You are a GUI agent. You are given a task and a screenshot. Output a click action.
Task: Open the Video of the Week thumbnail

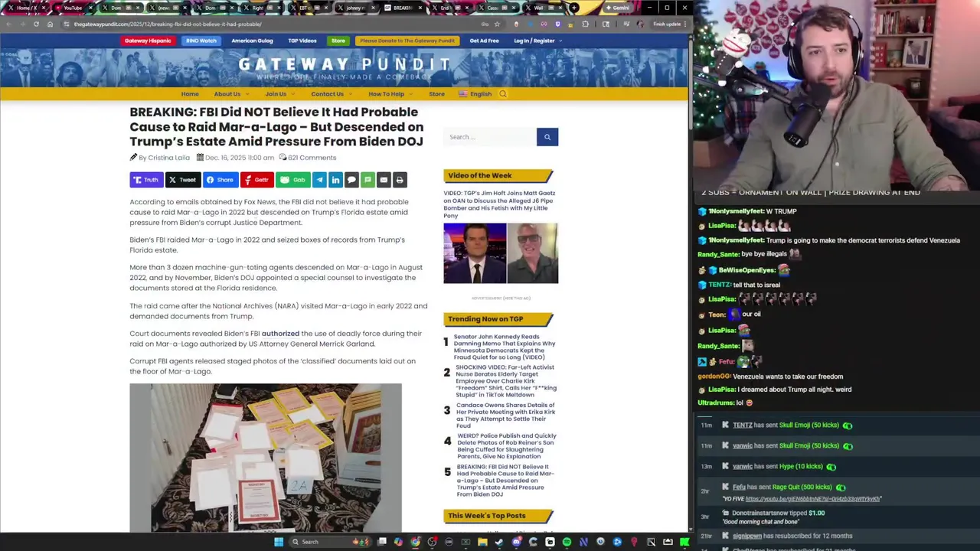(501, 253)
